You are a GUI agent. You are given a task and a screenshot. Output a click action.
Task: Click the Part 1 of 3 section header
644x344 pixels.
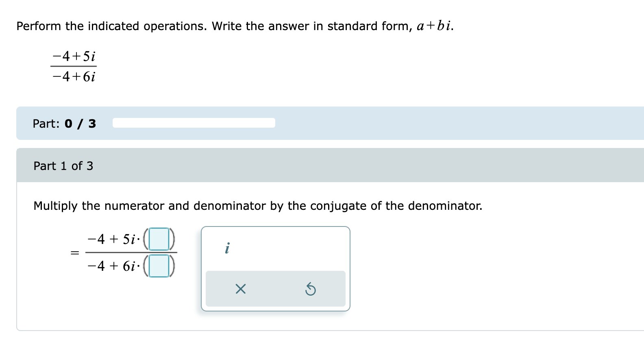(x=63, y=166)
